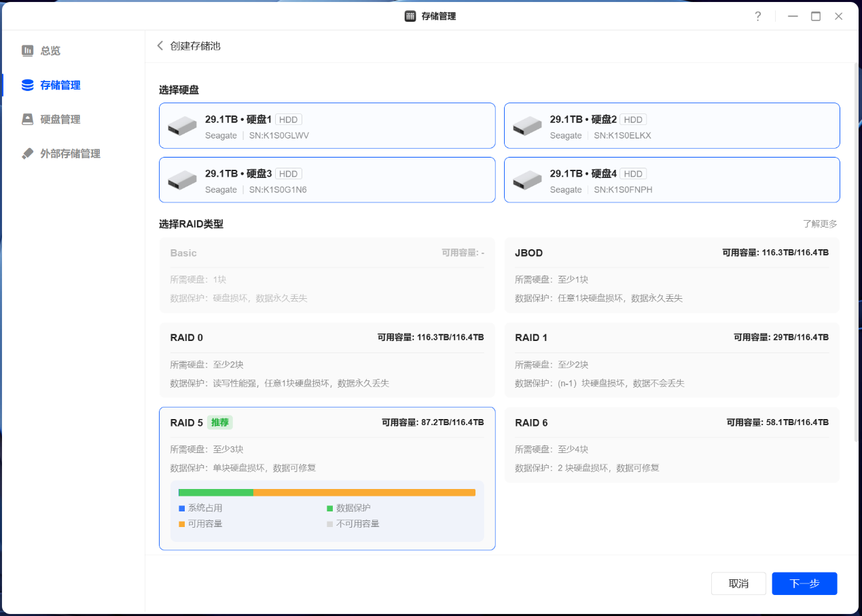
Task: Go to the 总览 sidebar menu item
Action: pyautogui.click(x=50, y=50)
